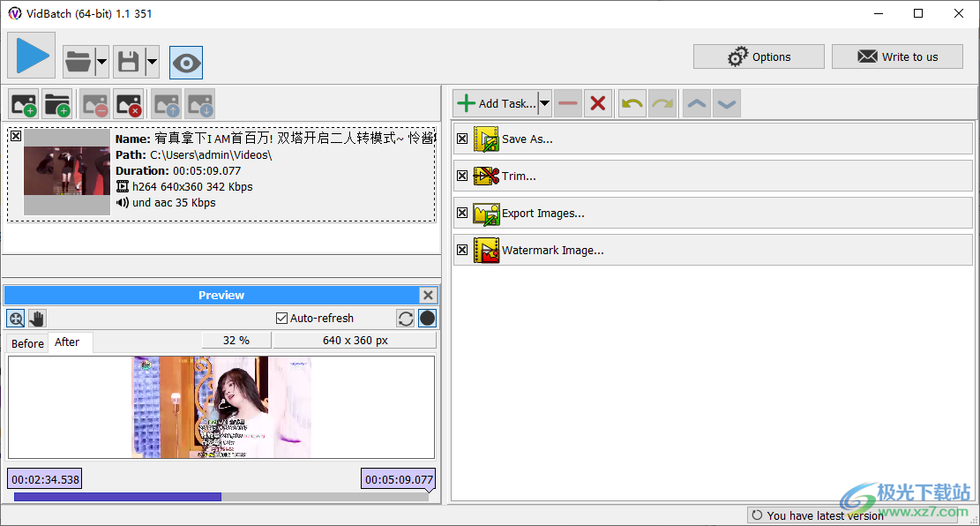980x526 pixels.
Task: Remove all videos with the red X icon
Action: click(128, 104)
